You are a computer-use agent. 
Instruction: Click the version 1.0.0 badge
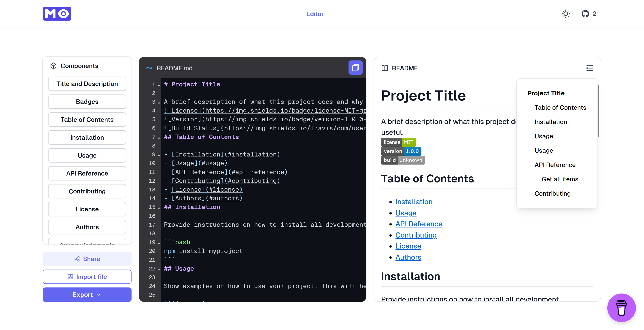click(x=401, y=151)
